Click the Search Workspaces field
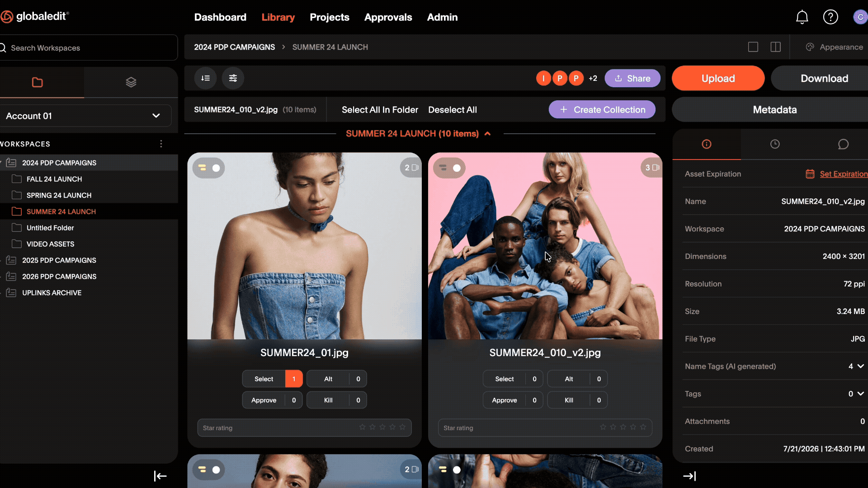The height and width of the screenshot is (488, 868). (x=89, y=47)
